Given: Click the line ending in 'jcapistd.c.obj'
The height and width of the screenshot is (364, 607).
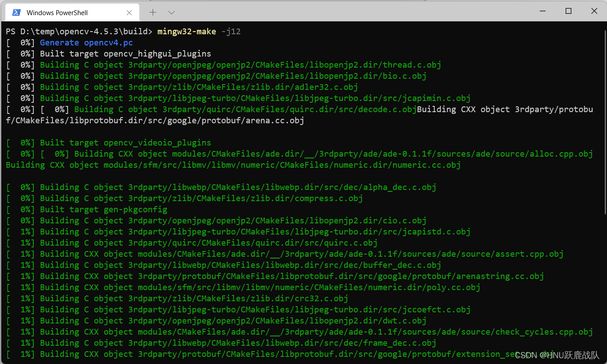Looking at the screenshot, I should tap(238, 232).
